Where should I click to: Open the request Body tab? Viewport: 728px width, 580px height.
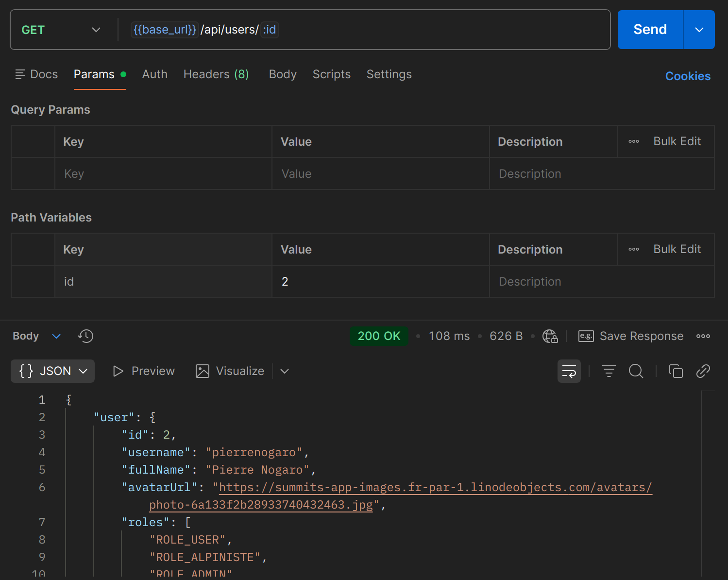283,74
